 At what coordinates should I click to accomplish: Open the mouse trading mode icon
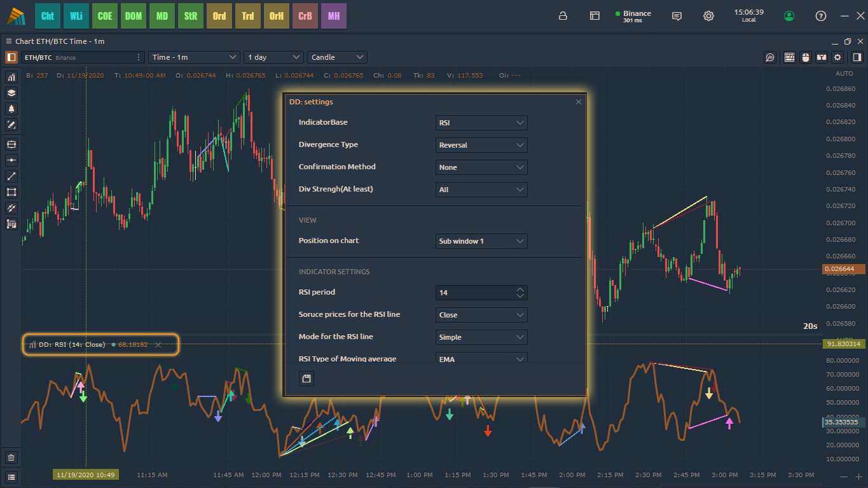tap(806, 57)
